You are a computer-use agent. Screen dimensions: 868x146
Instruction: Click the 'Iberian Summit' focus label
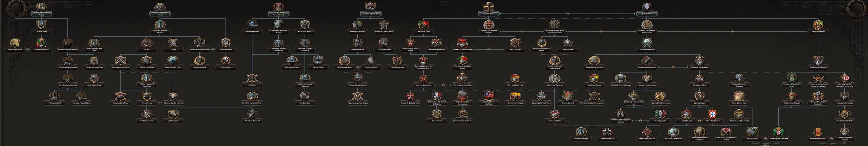(568, 103)
